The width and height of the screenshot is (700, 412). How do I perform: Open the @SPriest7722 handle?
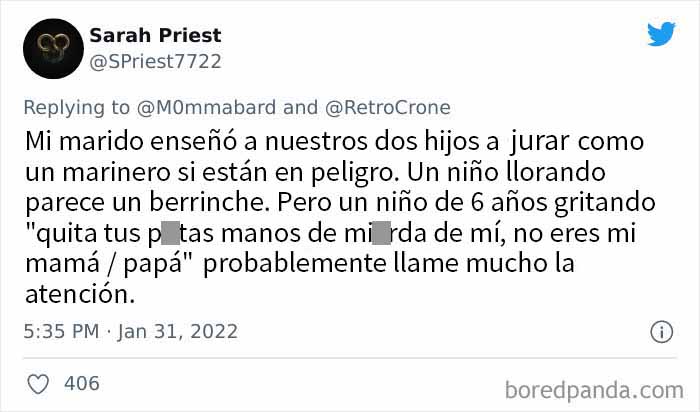point(155,61)
